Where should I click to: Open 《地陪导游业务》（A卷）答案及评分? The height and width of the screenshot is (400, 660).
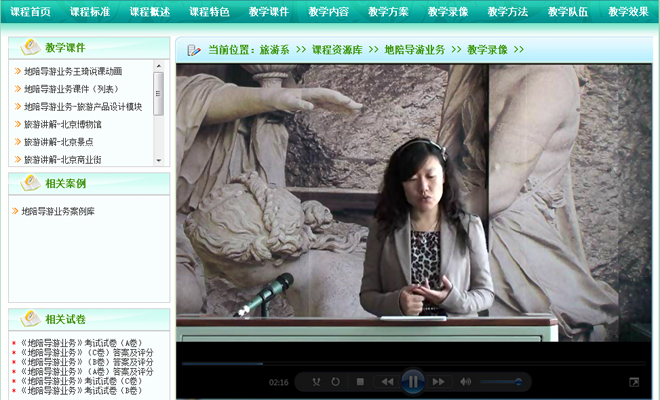point(87,372)
